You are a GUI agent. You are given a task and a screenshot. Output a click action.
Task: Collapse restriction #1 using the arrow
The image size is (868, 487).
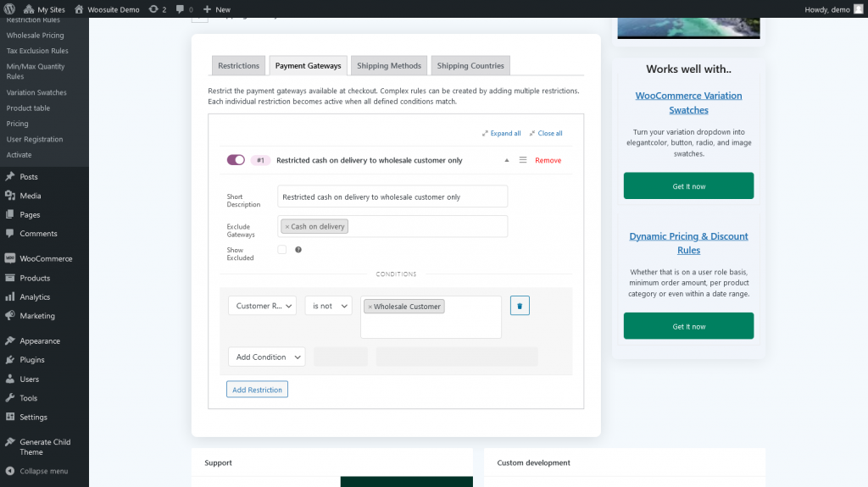pos(507,160)
